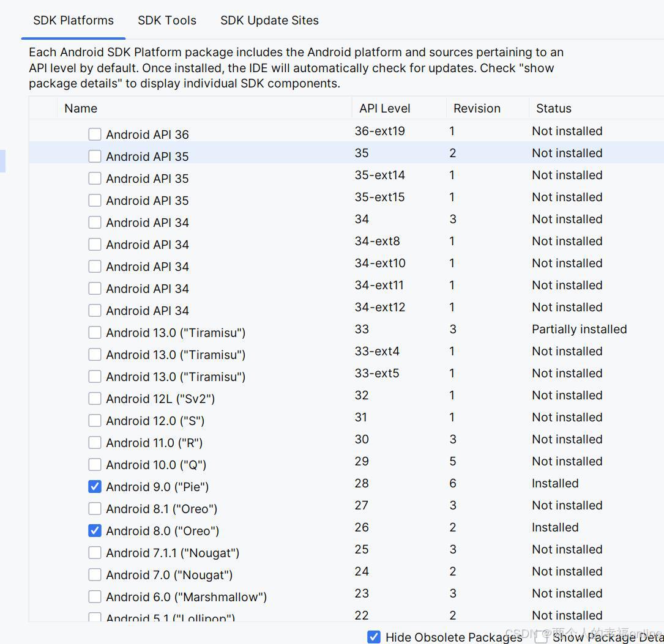The height and width of the screenshot is (644, 664).
Task: Select the SDK Platforms tab
Action: tap(73, 20)
